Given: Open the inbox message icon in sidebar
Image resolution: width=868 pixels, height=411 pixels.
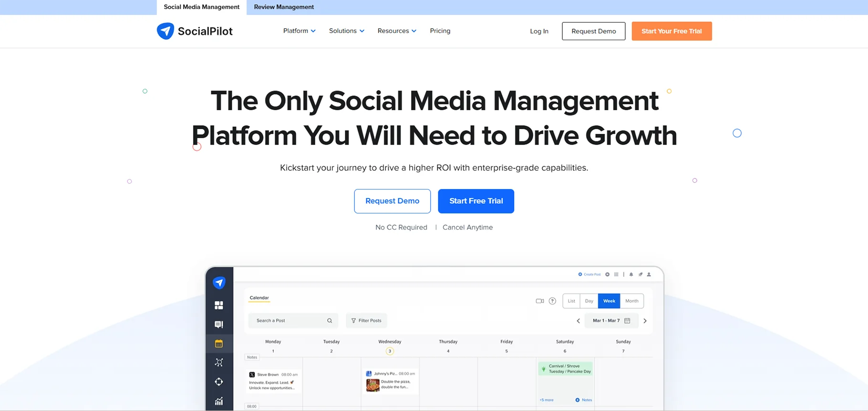Looking at the screenshot, I should click(x=219, y=325).
